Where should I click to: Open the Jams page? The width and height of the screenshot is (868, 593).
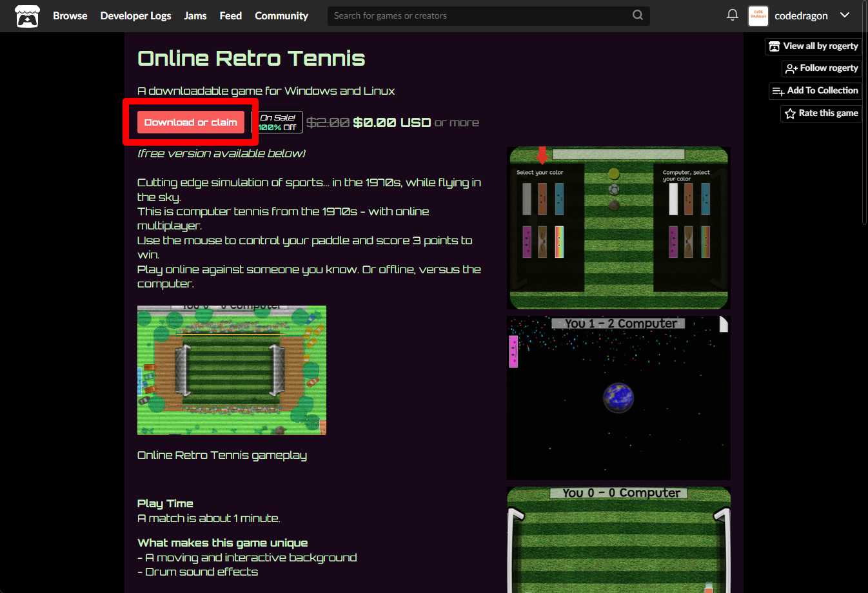point(195,15)
